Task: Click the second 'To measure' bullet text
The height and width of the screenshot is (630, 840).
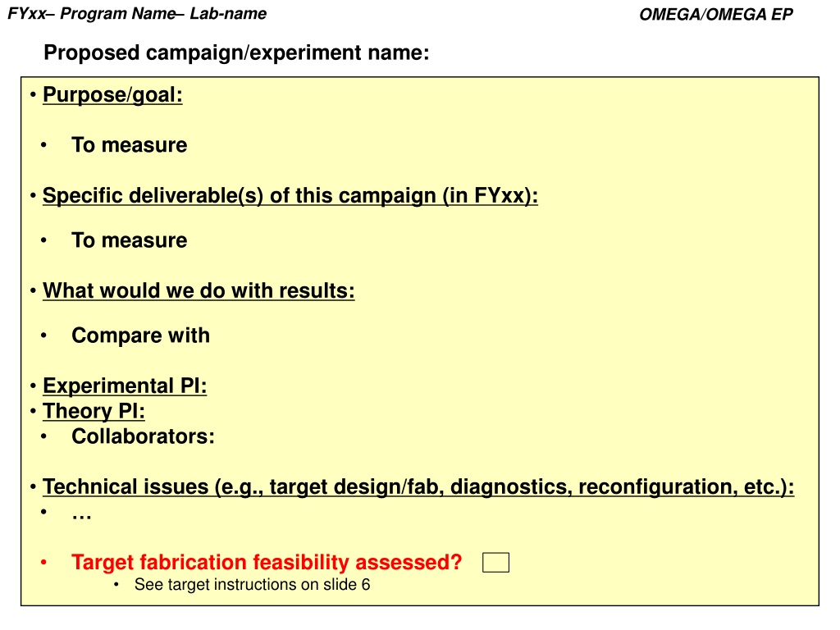Action: 129,240
